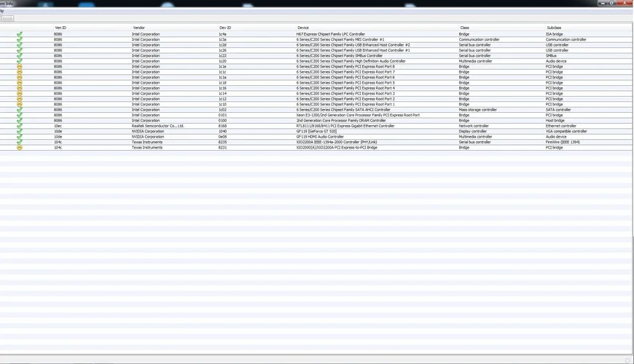Viewport: 634px width, 364px height.
Task: Click 'GF119 [GeForce GT 520]' device cell
Action: [316, 131]
